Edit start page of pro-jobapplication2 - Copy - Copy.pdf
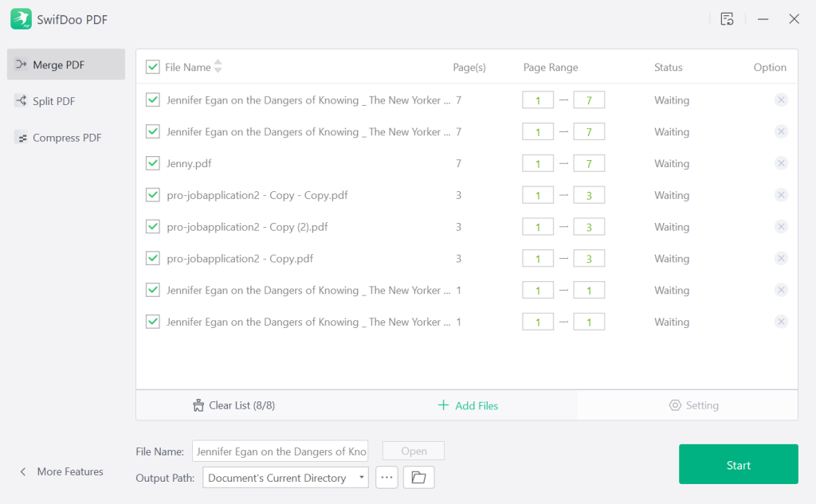This screenshot has height=504, width=816. click(x=538, y=196)
